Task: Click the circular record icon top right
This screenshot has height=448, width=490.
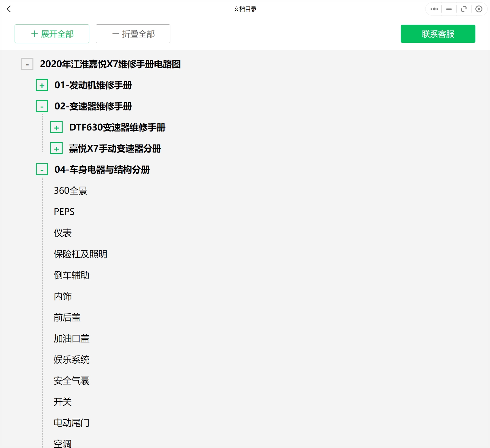Action: (x=479, y=9)
